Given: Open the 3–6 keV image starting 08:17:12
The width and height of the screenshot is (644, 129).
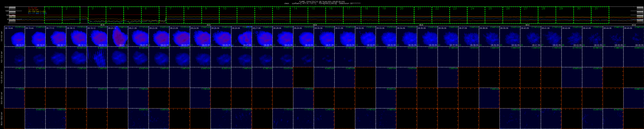Looking at the screenshot, I should (x=56, y=36).
